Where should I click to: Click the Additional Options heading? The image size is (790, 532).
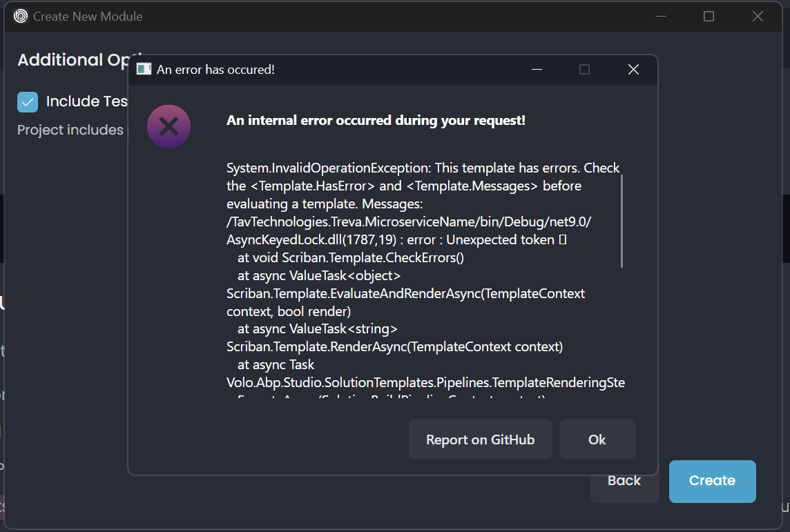pyautogui.click(x=73, y=60)
